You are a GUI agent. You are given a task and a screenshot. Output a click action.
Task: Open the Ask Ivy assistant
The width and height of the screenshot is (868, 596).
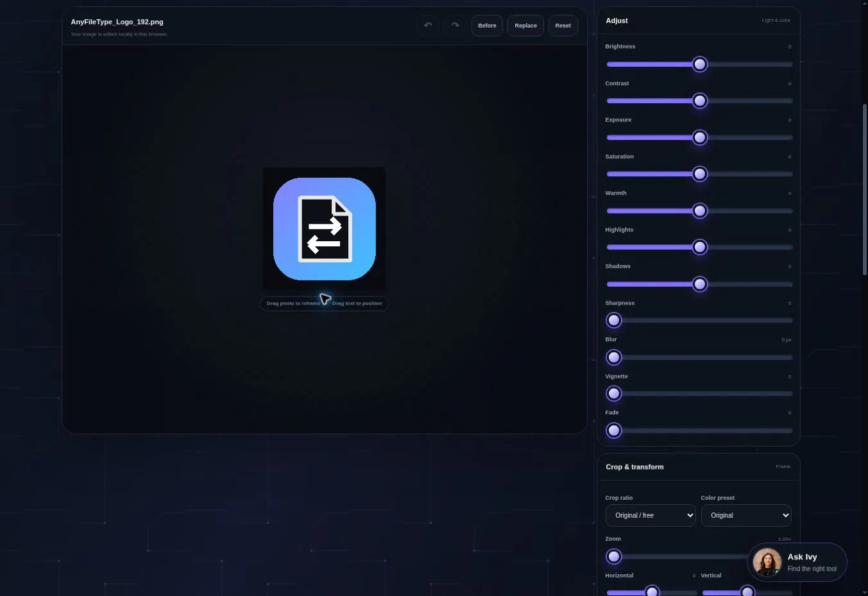797,563
